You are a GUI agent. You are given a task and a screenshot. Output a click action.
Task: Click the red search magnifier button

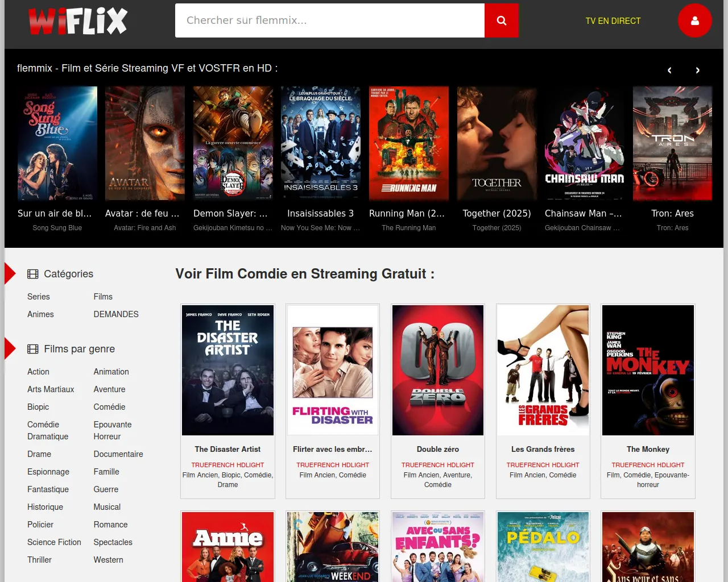[501, 20]
